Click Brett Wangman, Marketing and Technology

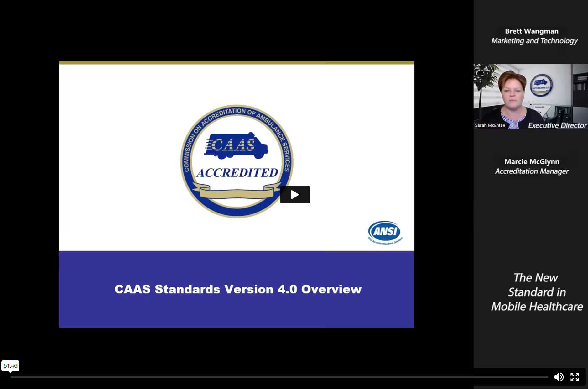(x=533, y=35)
